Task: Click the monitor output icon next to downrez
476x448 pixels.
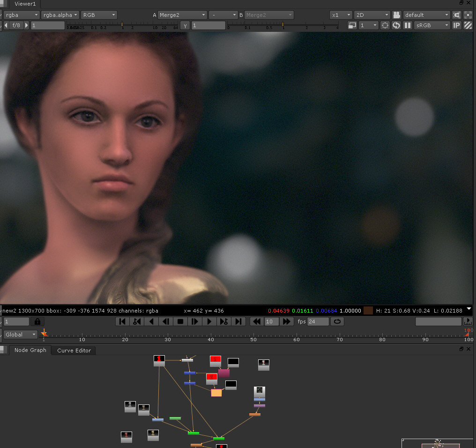Action: [351, 25]
